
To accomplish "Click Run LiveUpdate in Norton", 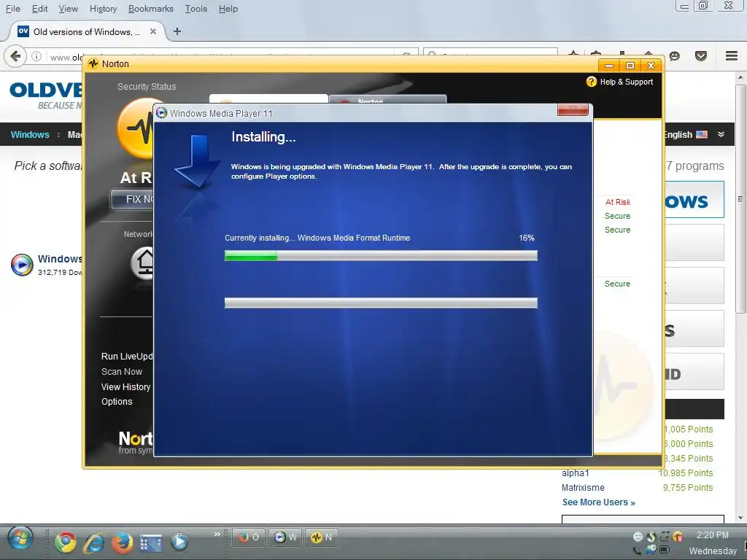I will click(x=127, y=356).
